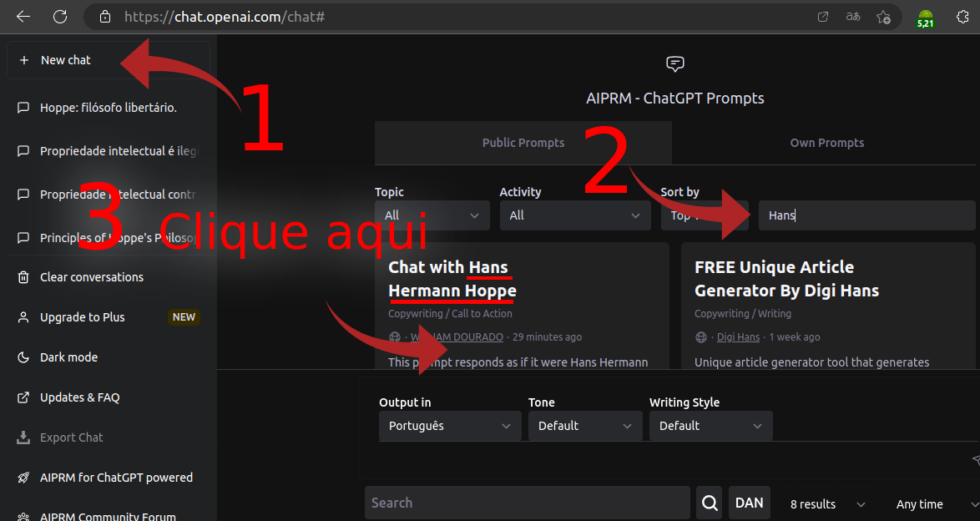Expand the Activity dropdown
980x521 pixels.
click(575, 215)
